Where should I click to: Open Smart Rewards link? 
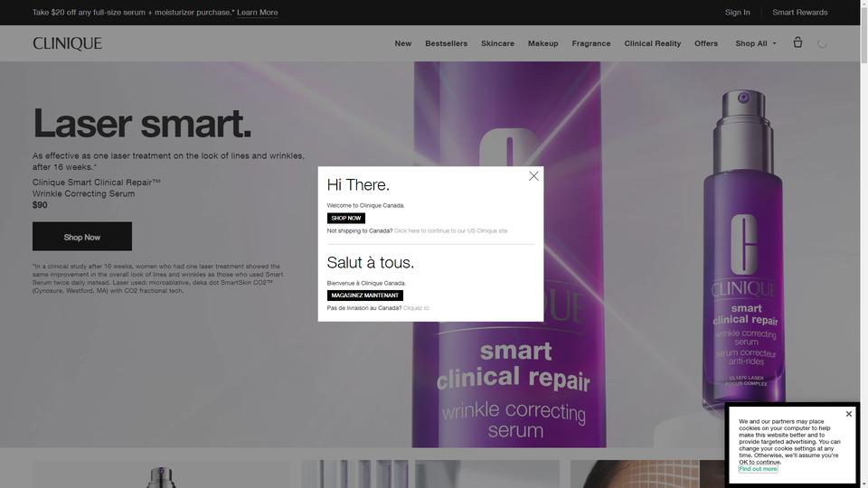tap(800, 12)
